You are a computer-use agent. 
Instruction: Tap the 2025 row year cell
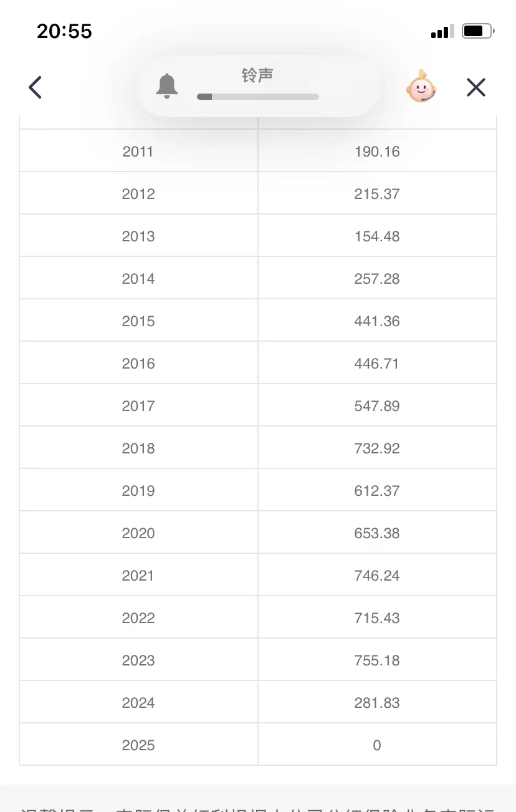tap(138, 745)
